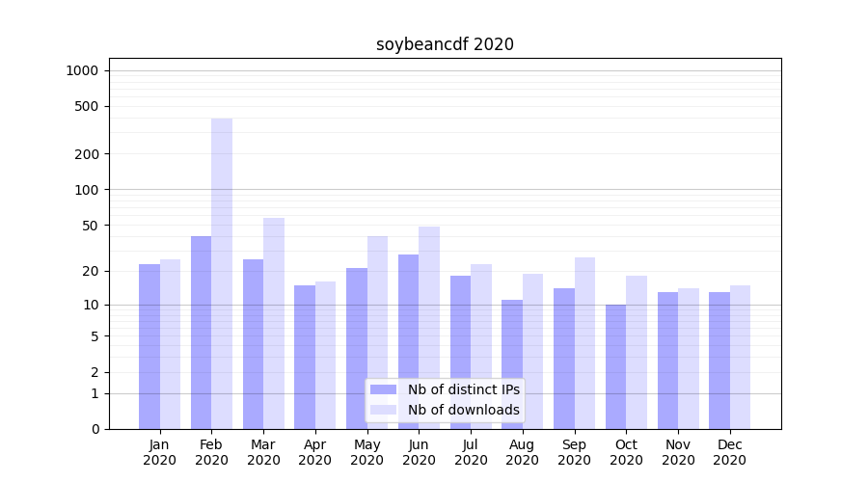
Task: Select the Dec 2020 downloads bar
Action: click(x=740, y=357)
